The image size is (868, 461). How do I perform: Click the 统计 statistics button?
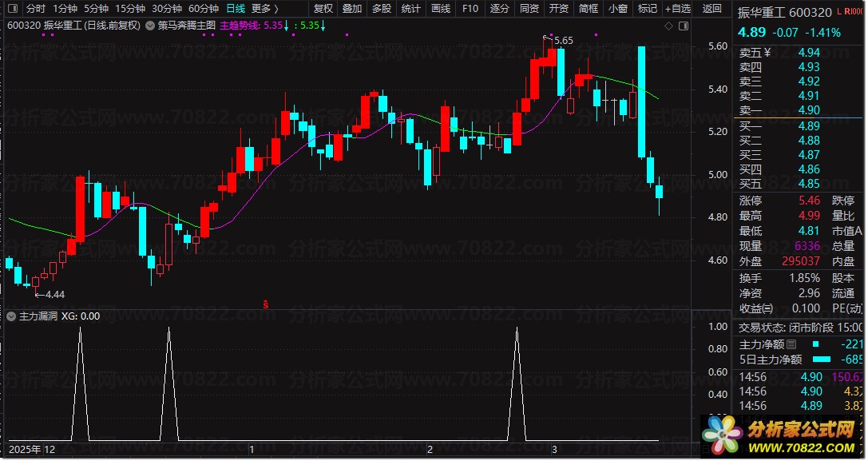tap(410, 8)
